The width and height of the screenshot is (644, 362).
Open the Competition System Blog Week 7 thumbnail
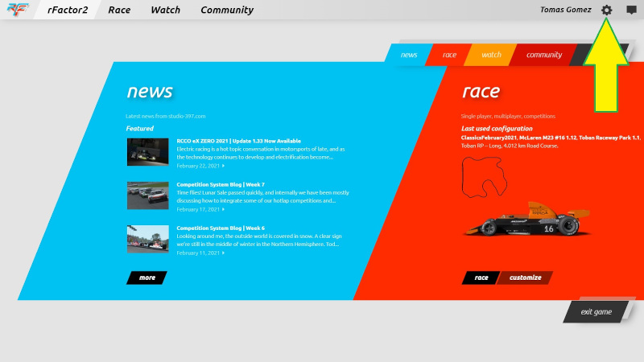pos(148,195)
